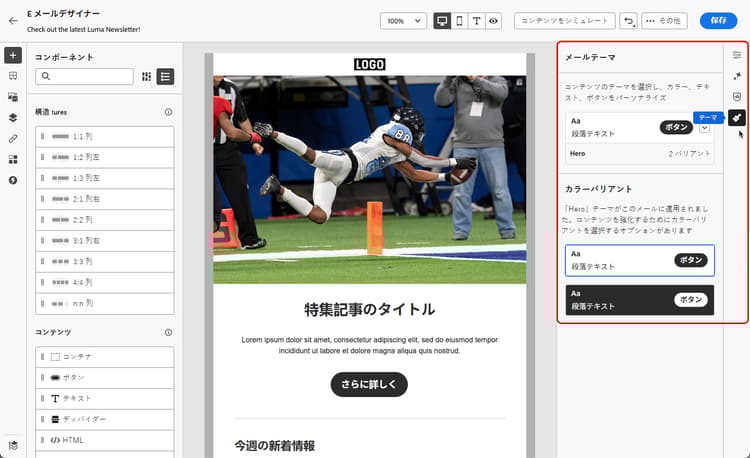The height and width of the screenshot is (458, 750).
Task: Click the bottom left rail stack icon
Action: coord(13,445)
